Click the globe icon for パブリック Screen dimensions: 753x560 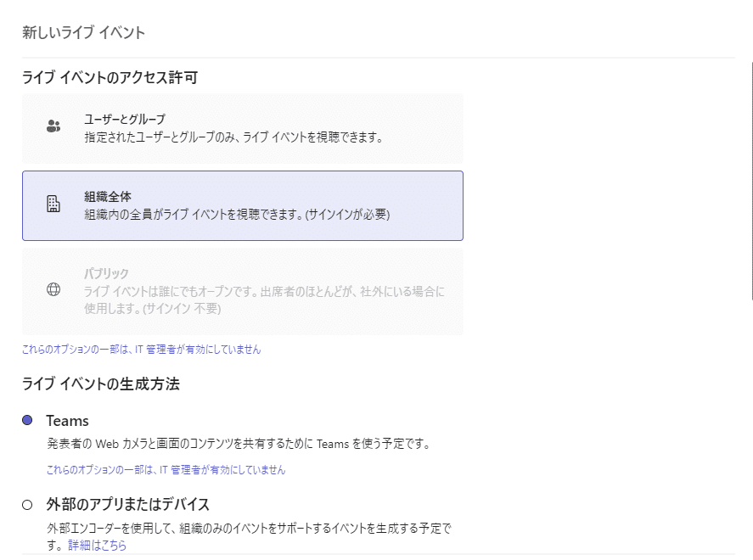53,289
